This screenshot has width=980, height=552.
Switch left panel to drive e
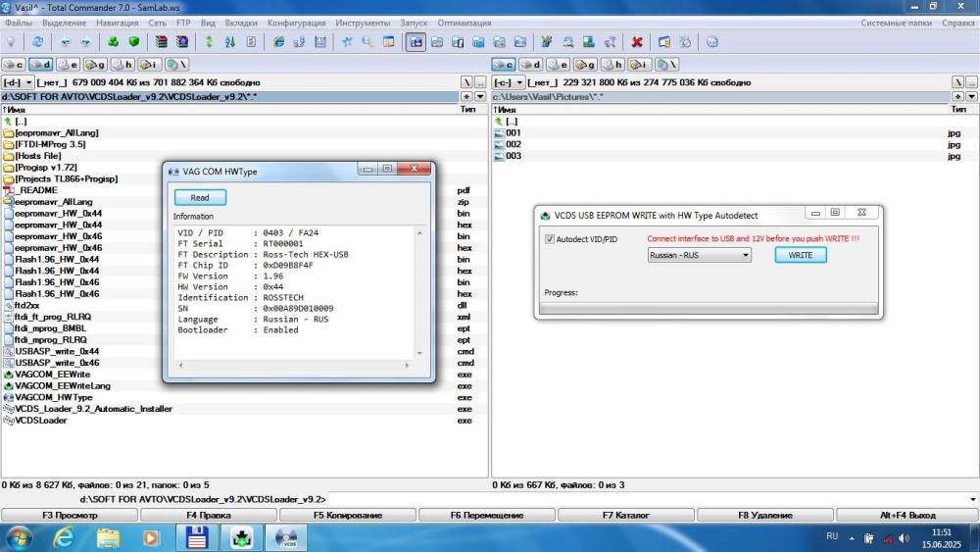coord(68,65)
